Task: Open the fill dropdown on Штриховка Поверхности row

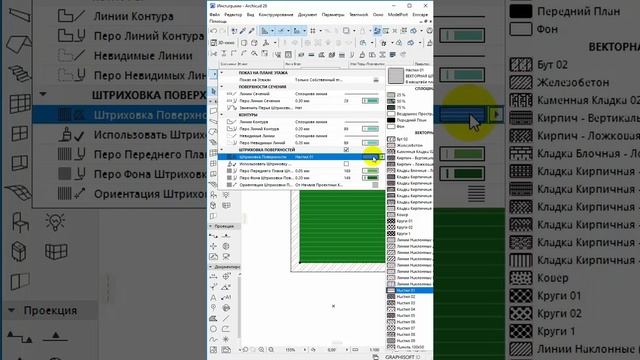Action: click(382, 157)
